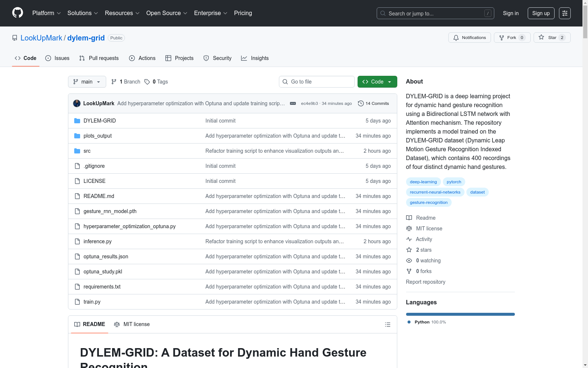
Task: Open the optuna_study.pkl file
Action: tap(103, 272)
